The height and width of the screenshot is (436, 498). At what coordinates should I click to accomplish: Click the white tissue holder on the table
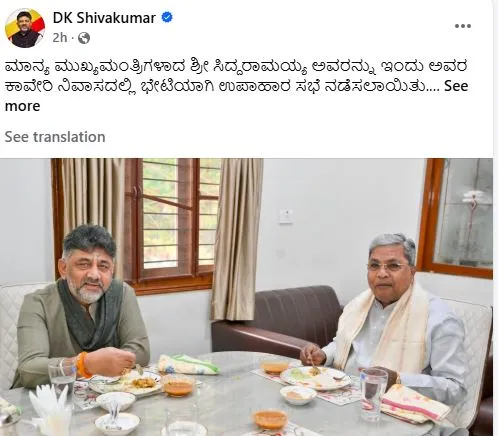(x=50, y=412)
